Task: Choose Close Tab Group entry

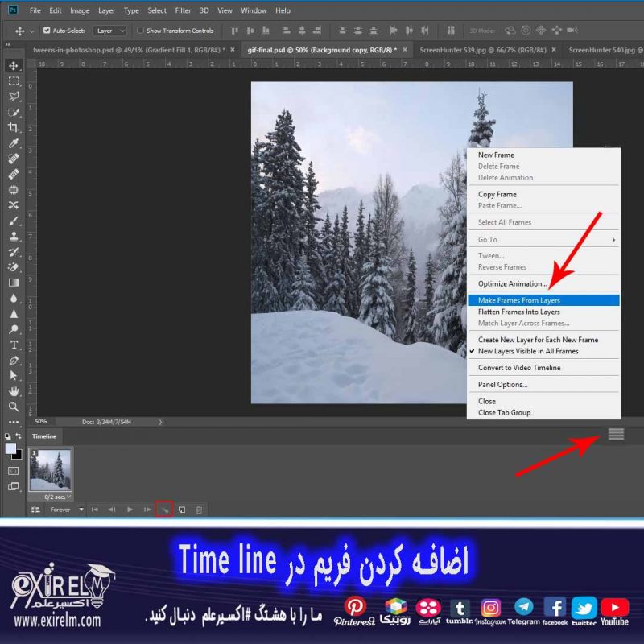Action: coord(544,412)
